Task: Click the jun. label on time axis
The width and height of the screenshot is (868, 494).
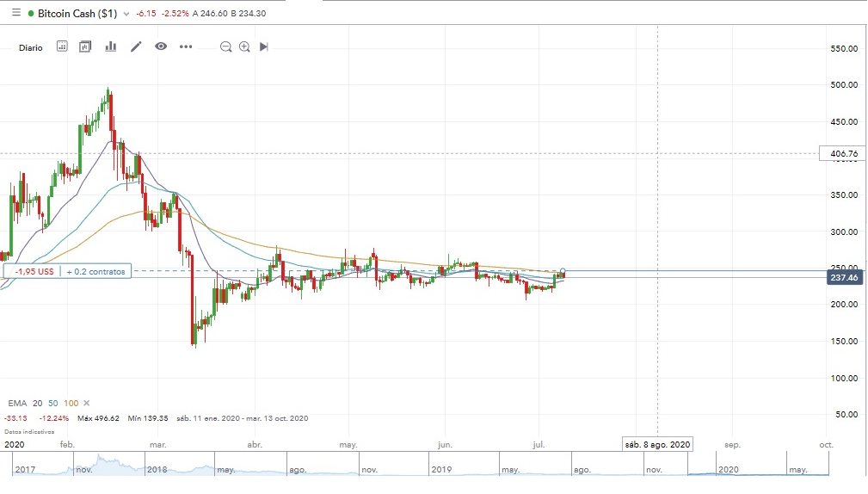Action: [445, 445]
